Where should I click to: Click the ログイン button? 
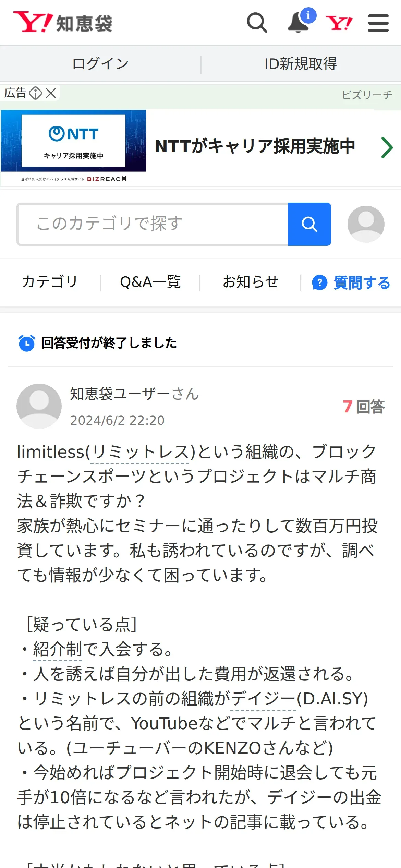(x=100, y=64)
